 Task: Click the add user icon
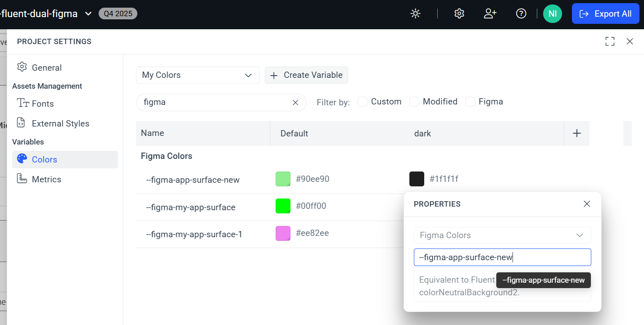pyautogui.click(x=490, y=14)
